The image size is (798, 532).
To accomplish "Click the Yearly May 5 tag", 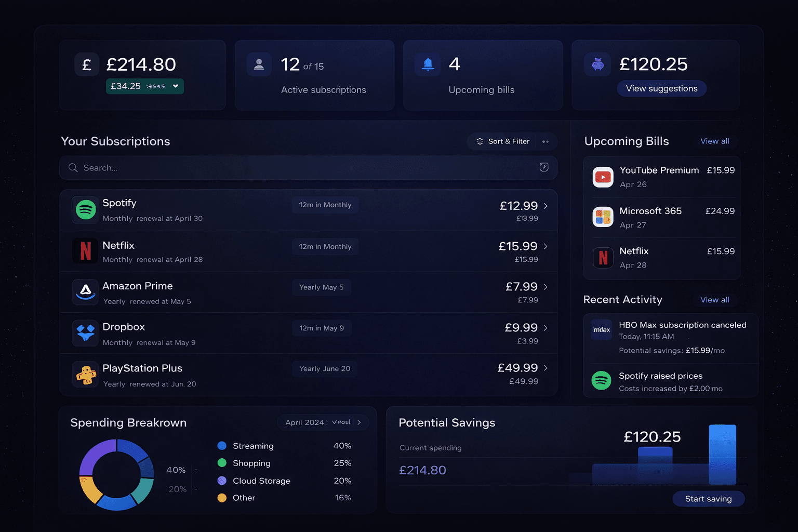I will [x=321, y=287].
